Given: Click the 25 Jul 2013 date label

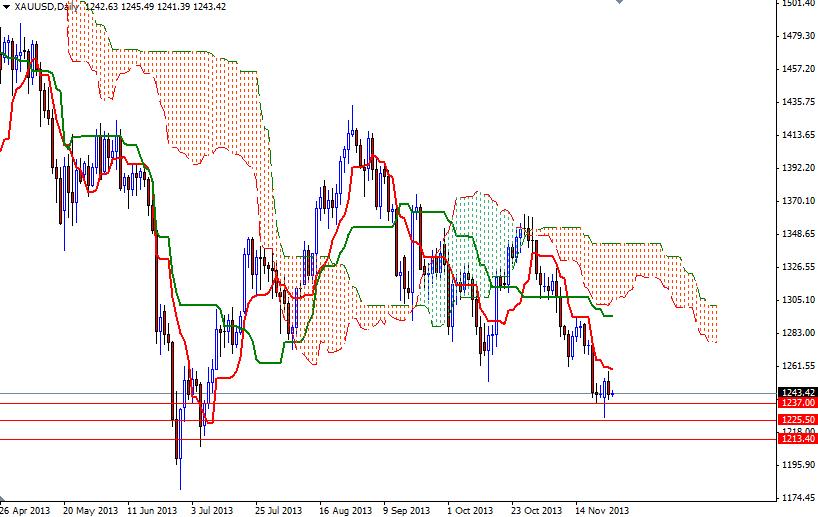Looking at the screenshot, I should tap(279, 510).
